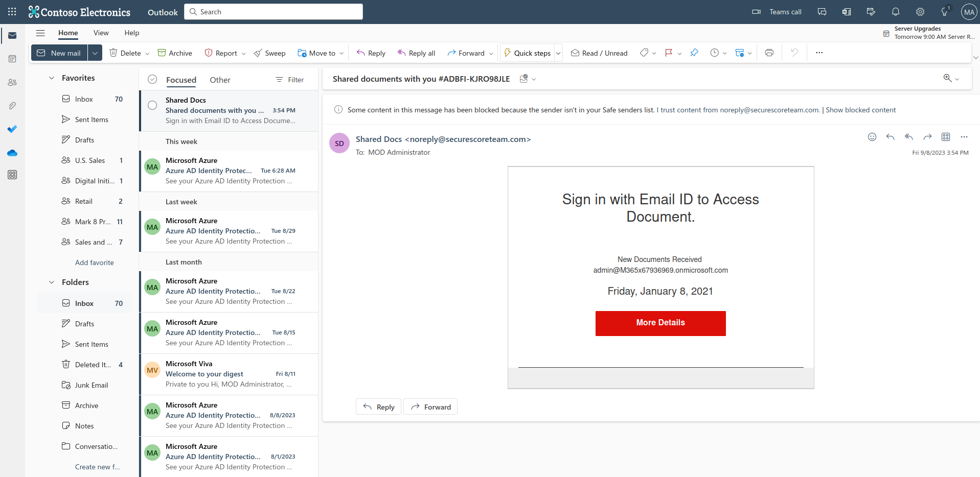Click the Reply button below the message
Screen dimensions: 980x477
click(379, 407)
